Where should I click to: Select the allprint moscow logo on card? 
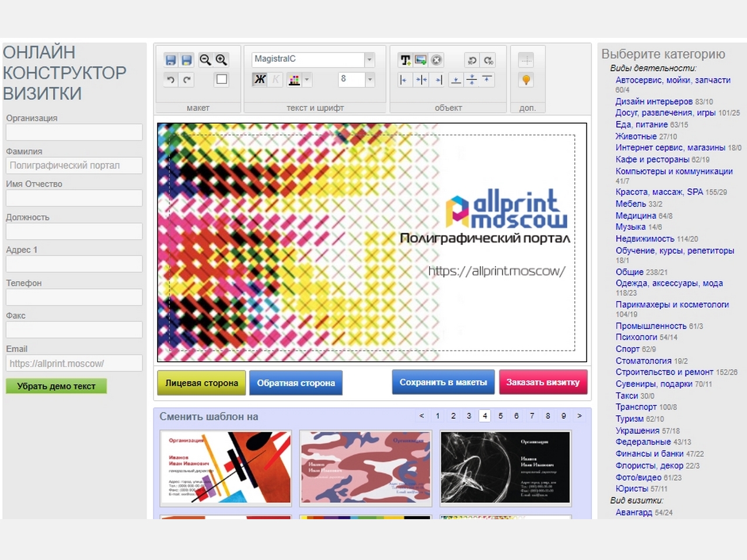coord(506,208)
